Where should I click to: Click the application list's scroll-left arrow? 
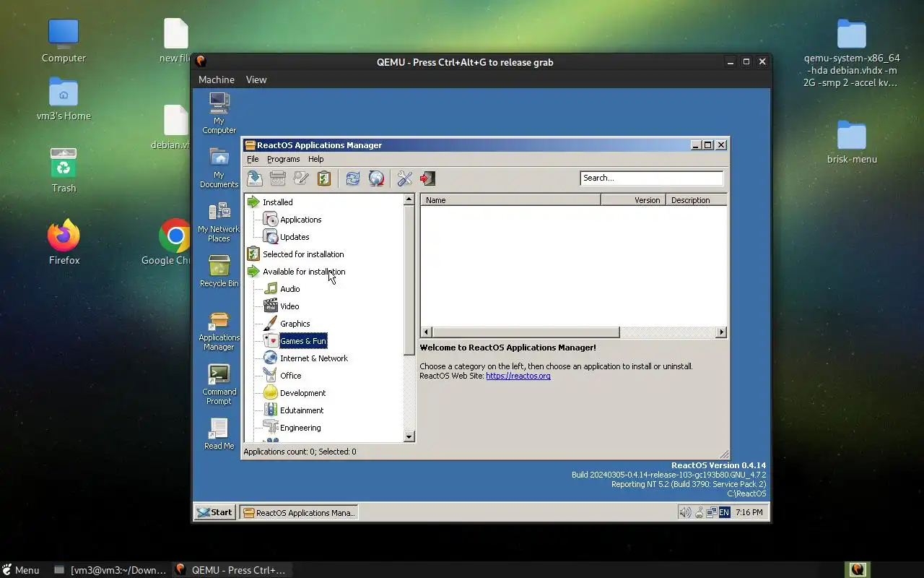[426, 332]
